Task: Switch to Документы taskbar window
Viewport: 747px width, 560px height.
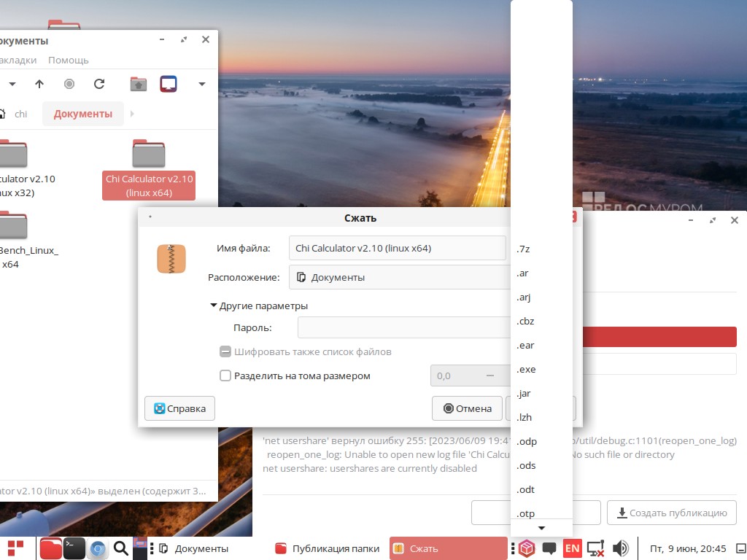Action: [193, 548]
